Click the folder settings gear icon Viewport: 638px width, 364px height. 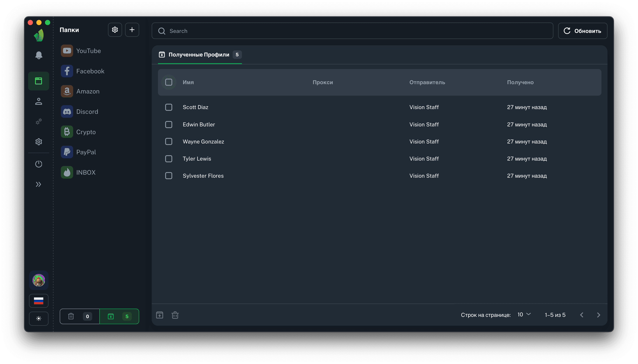(x=115, y=30)
